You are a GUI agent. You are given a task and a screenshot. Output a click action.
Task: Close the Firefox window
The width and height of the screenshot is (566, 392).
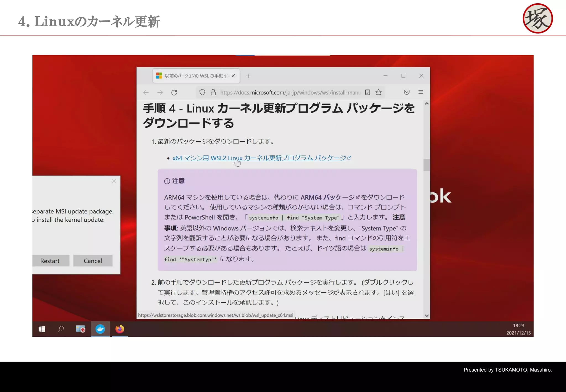421,75
